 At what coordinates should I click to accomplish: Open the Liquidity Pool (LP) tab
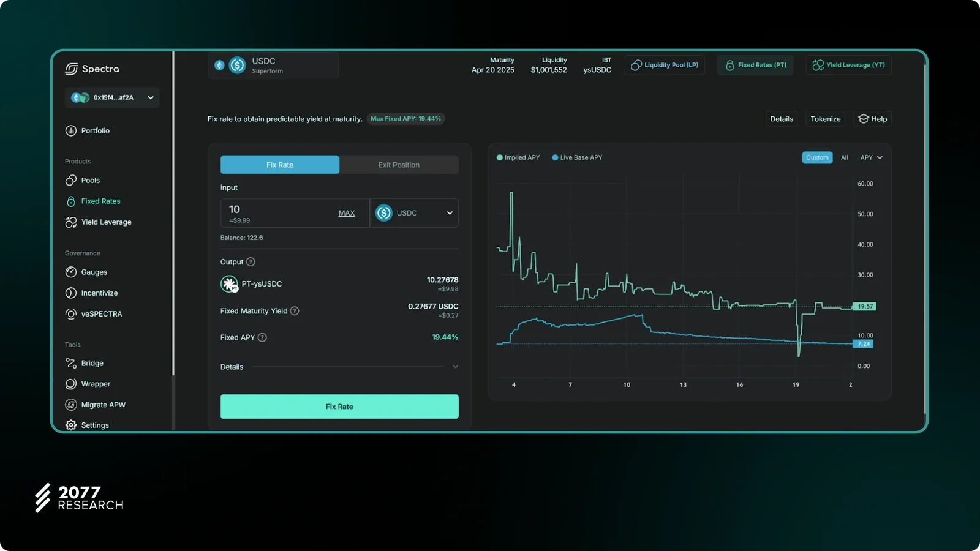(x=665, y=65)
